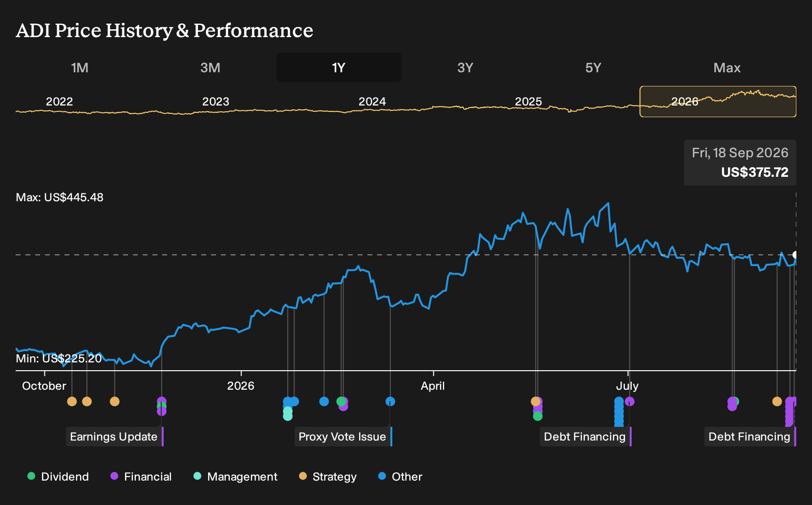The width and height of the screenshot is (812, 505).
Task: Choose the 1Y time range tab
Action: coord(339,67)
